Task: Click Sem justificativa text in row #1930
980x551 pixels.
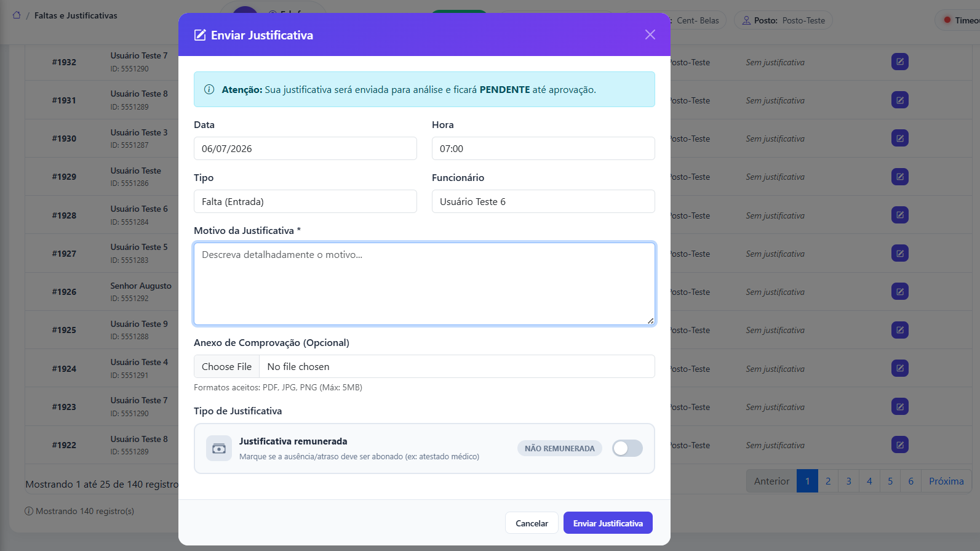Action: click(775, 139)
